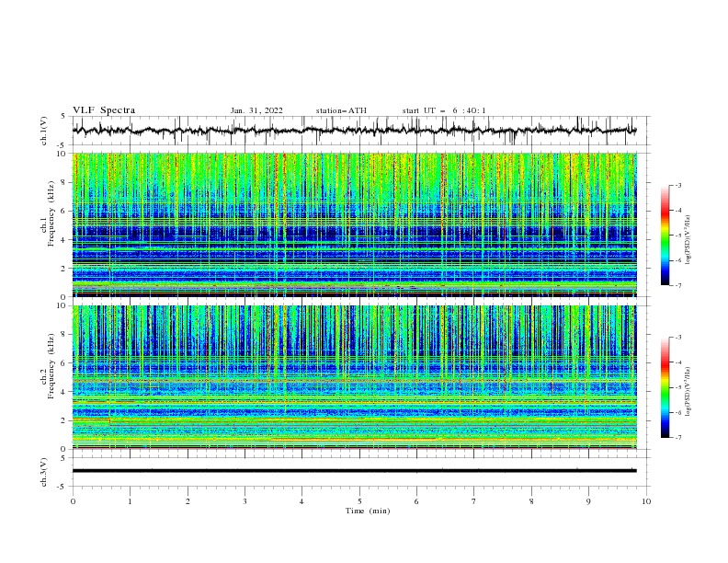
Task: Click the "2" frequency tick of ch.2 spectrogram
Action: pos(64,420)
